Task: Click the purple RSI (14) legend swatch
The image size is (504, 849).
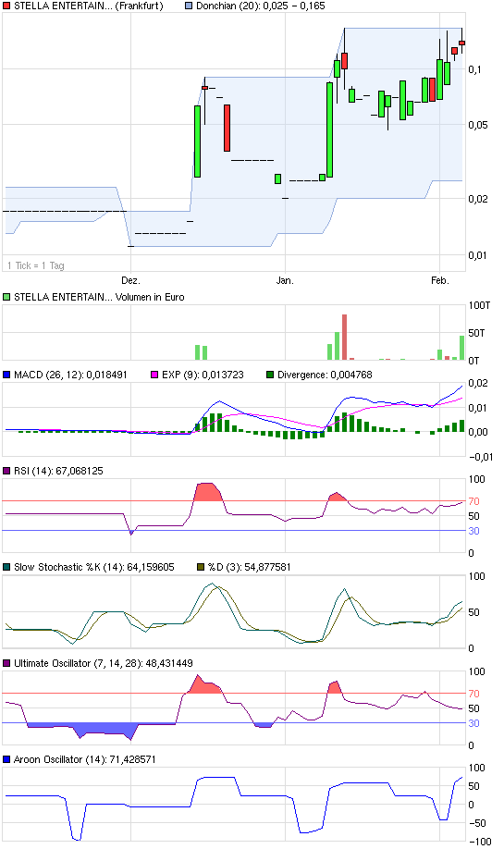Action: click(6, 471)
